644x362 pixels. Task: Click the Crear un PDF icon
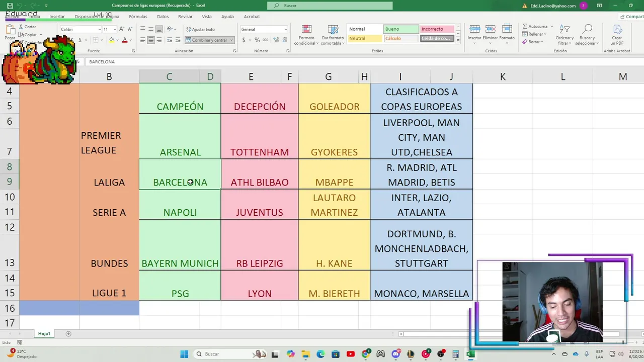click(x=617, y=30)
